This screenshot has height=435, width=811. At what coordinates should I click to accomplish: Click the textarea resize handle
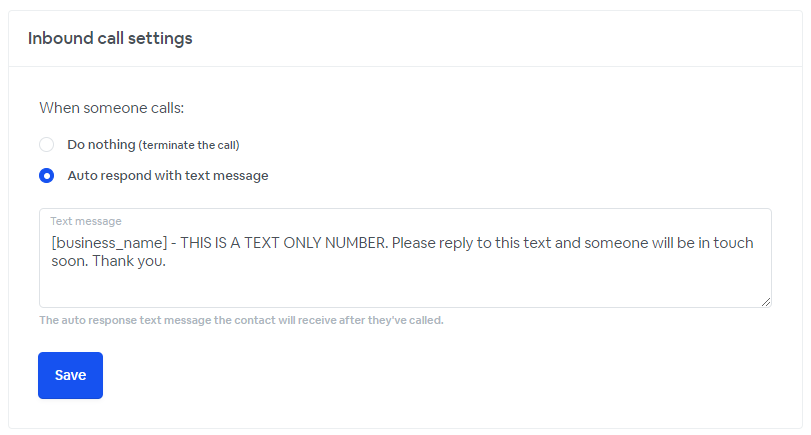click(766, 302)
